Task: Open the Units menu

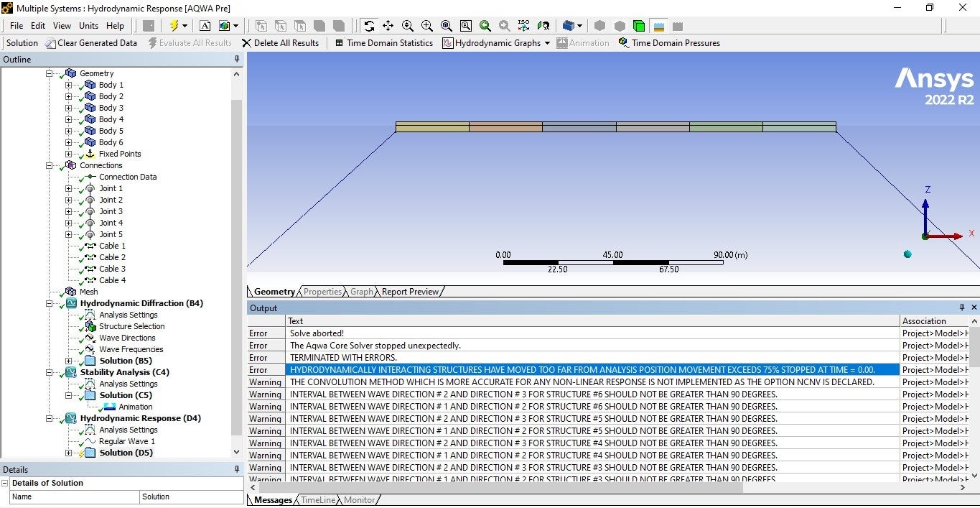Action: pyautogui.click(x=89, y=26)
